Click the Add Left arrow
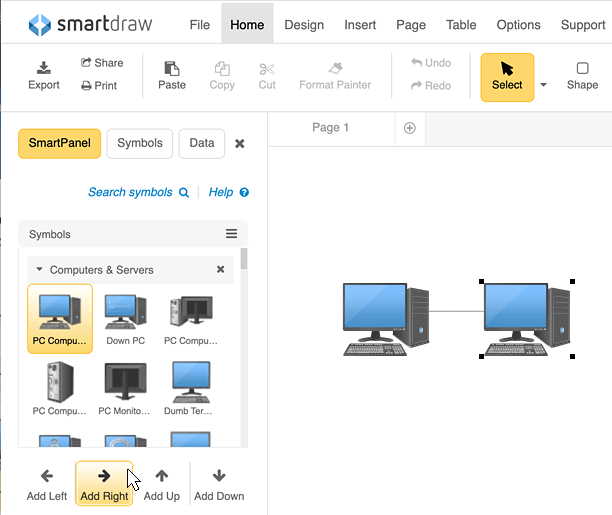The height and width of the screenshot is (515, 612). 47,476
